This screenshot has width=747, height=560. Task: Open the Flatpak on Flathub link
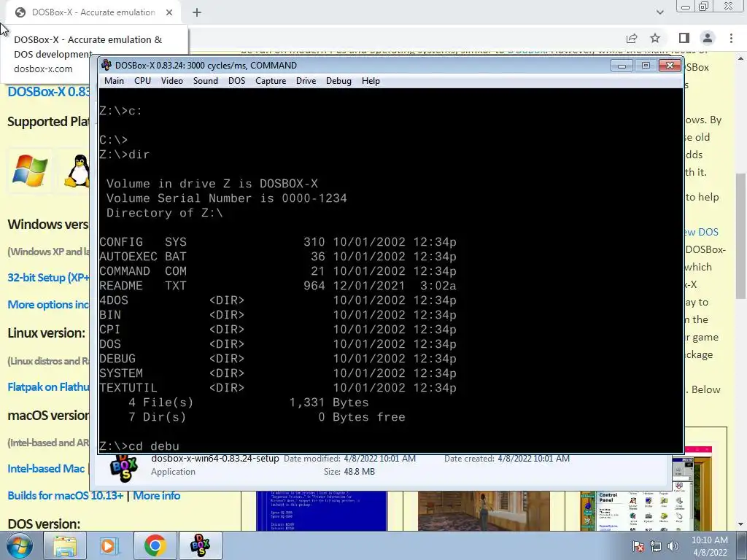click(x=48, y=387)
